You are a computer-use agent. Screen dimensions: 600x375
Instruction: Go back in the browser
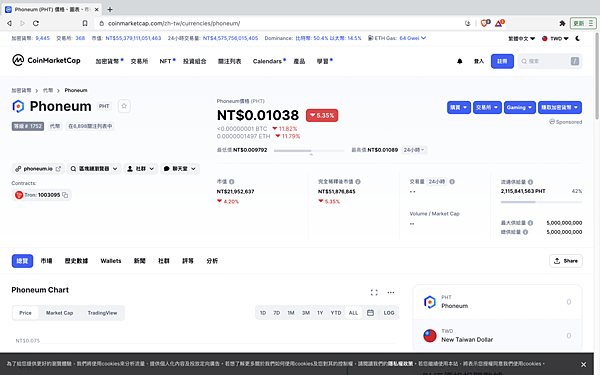point(9,23)
